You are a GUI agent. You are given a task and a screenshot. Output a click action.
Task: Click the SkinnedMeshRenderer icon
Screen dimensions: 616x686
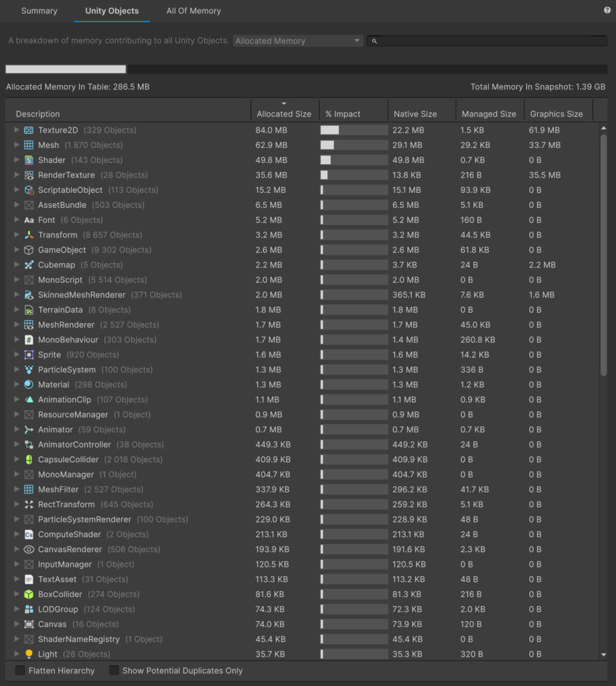[x=29, y=295]
